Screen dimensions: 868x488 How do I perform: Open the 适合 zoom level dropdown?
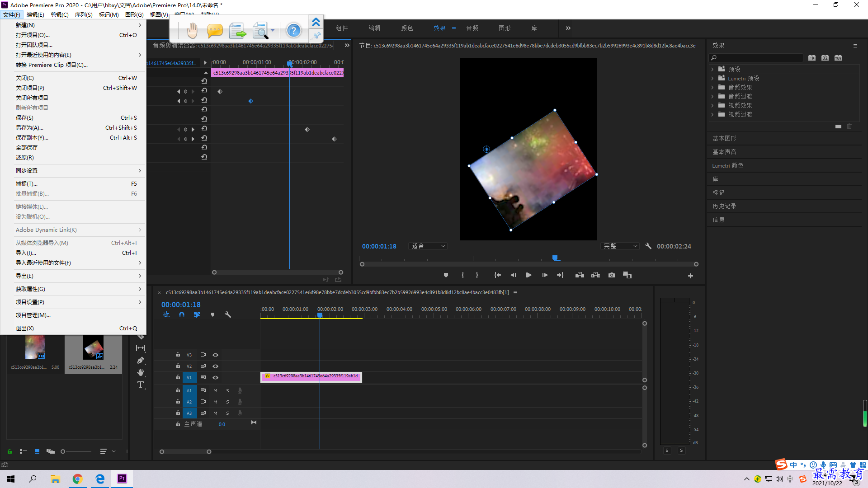(x=428, y=246)
